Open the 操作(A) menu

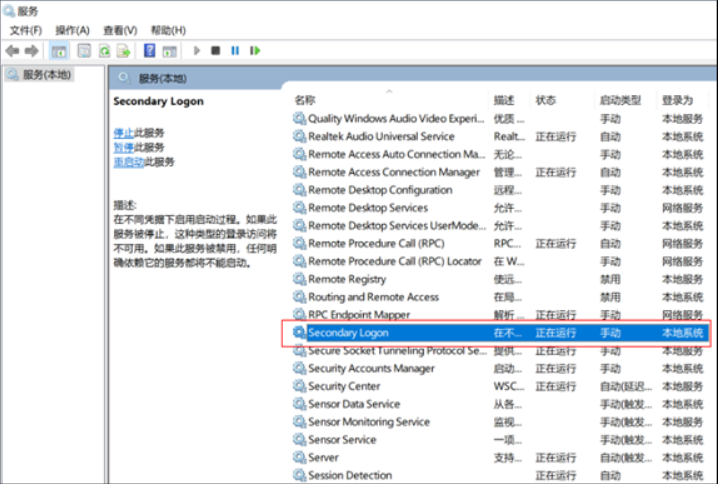coord(72,30)
